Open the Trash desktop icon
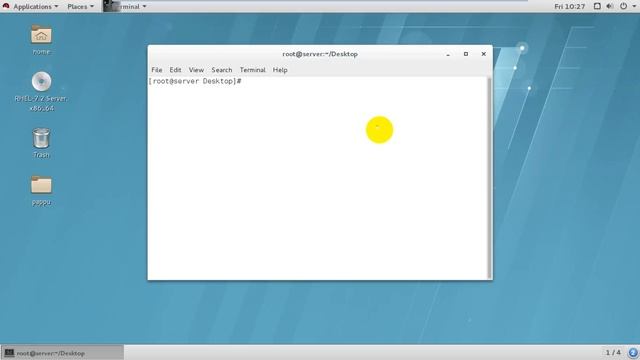 click(41, 138)
